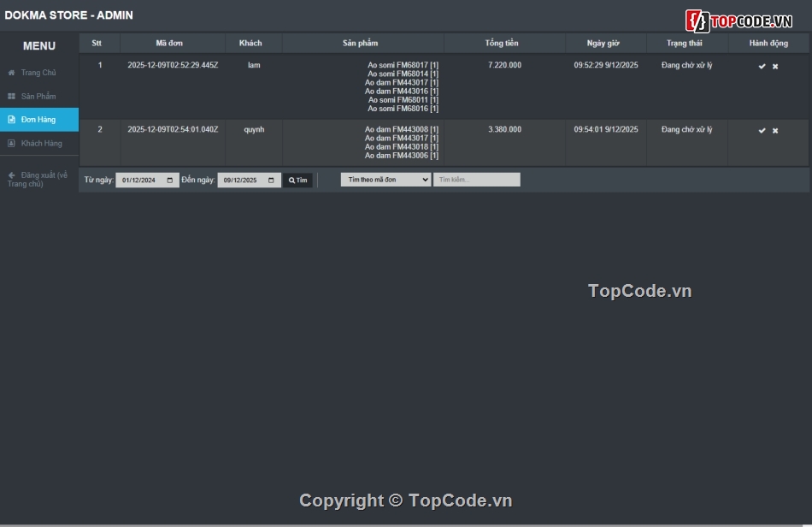Image resolution: width=812 pixels, height=527 pixels.
Task: Select order code 2025-12-09T02:52:29.445Z cell
Action: pyautogui.click(x=173, y=66)
